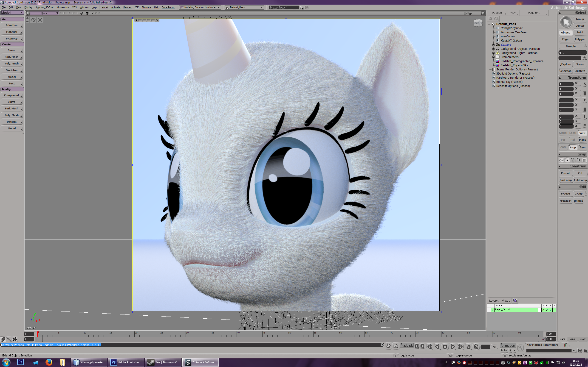The height and width of the screenshot is (367, 588).
Task: Click the Freeze M button
Action: [565, 201]
